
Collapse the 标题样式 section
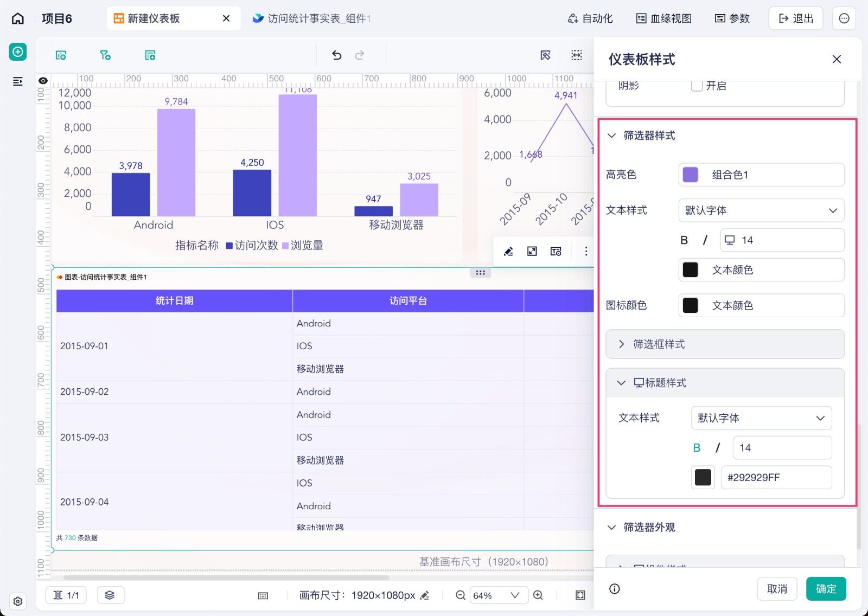click(725, 383)
